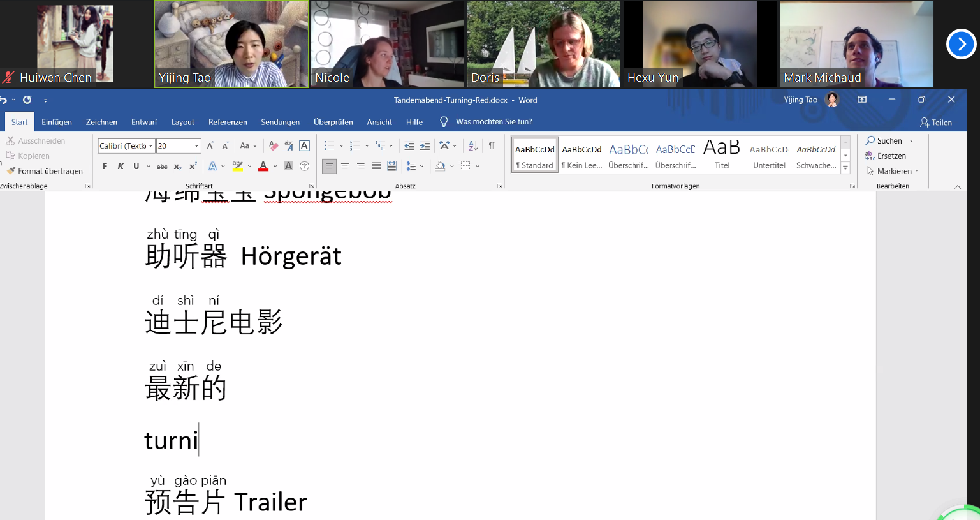Justify the paragraph text
980x520 pixels.
[x=376, y=167]
